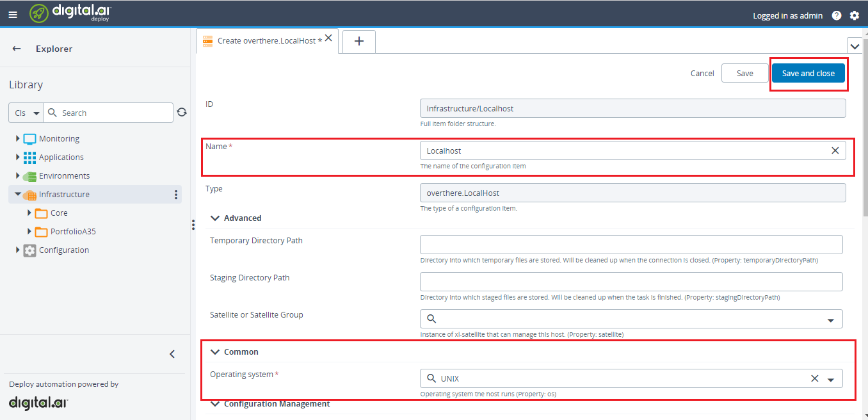Open a new tab with plus button
The image size is (868, 420).
coord(359,41)
